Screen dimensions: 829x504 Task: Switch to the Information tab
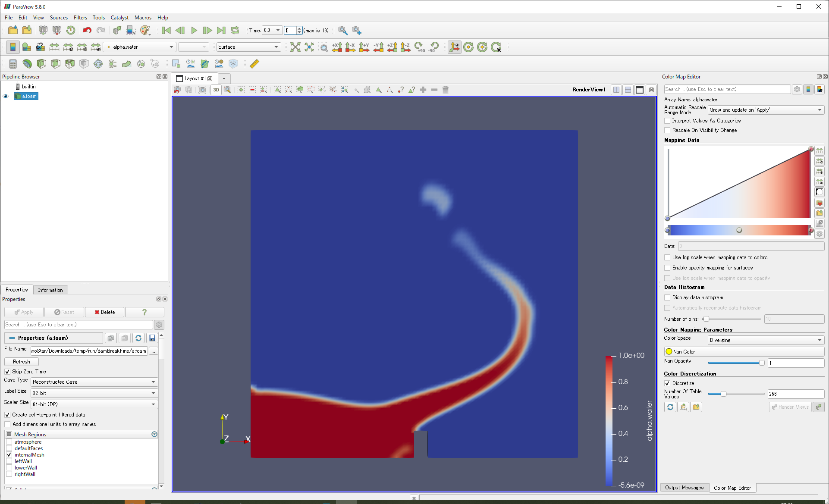[x=50, y=290]
